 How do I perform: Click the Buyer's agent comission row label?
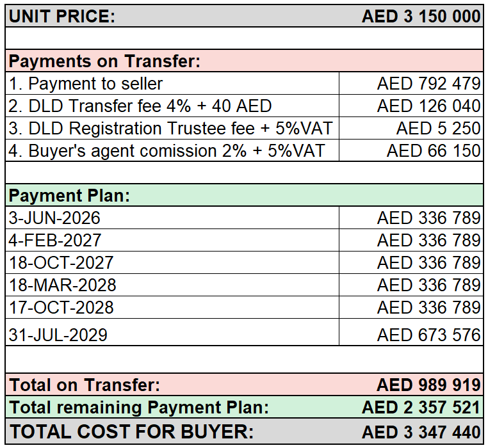tap(172, 150)
